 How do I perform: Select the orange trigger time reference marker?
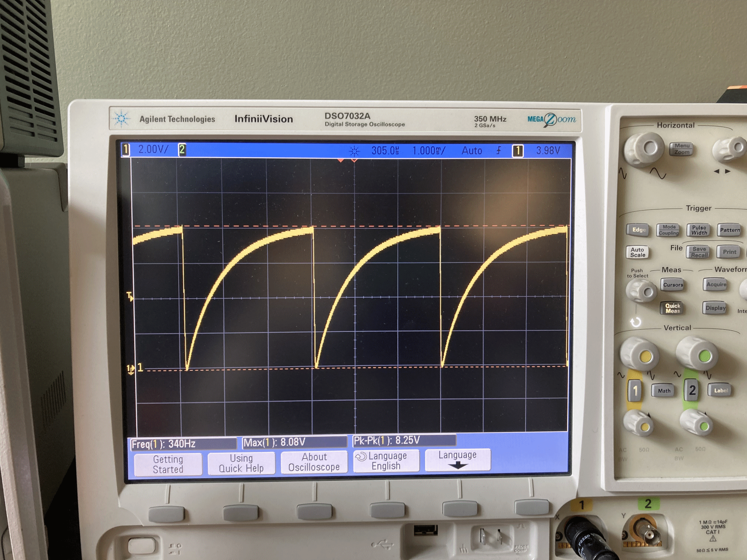pos(340,161)
